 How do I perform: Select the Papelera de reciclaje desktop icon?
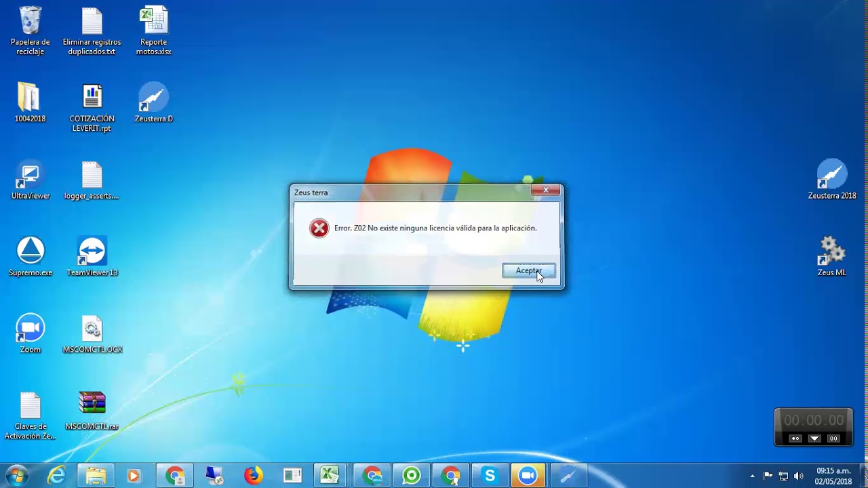(x=31, y=31)
